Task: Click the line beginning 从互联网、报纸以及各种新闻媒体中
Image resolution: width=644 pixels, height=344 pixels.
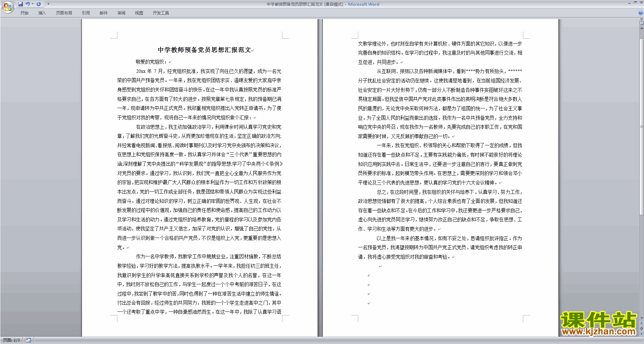Action: [x=449, y=71]
